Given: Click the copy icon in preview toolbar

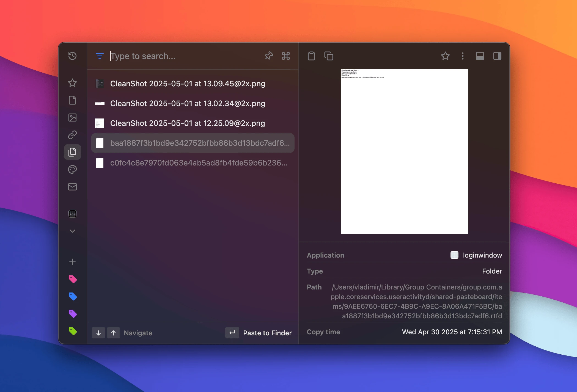Looking at the screenshot, I should point(329,56).
